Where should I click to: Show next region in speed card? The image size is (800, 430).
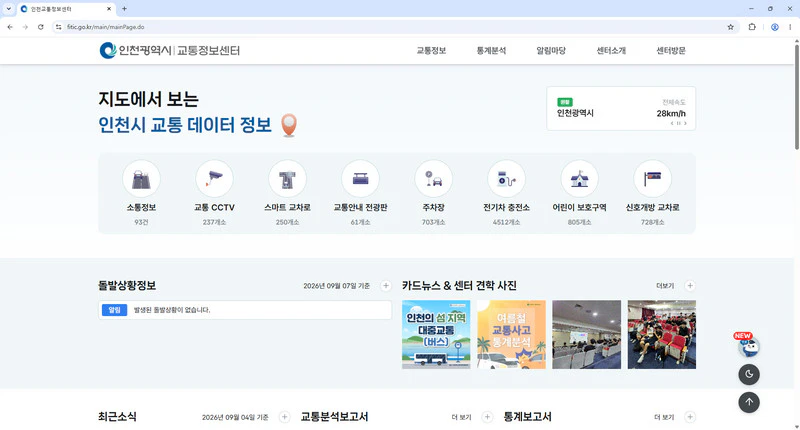[685, 123]
